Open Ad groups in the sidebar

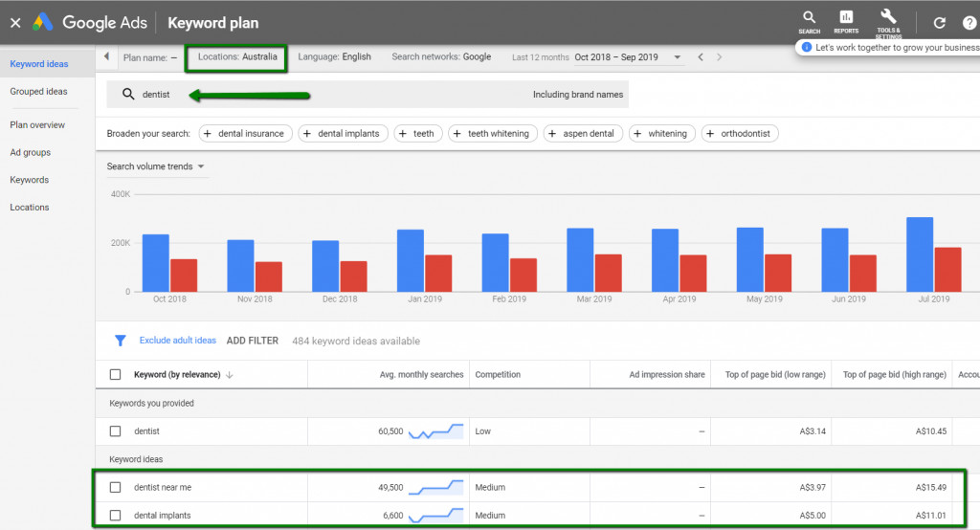click(30, 152)
